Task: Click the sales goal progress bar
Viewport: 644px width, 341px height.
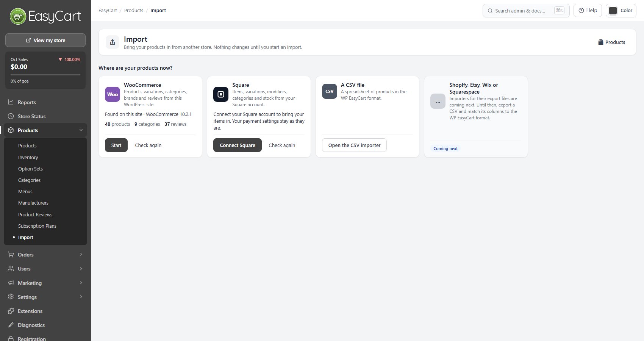Action: tap(45, 75)
